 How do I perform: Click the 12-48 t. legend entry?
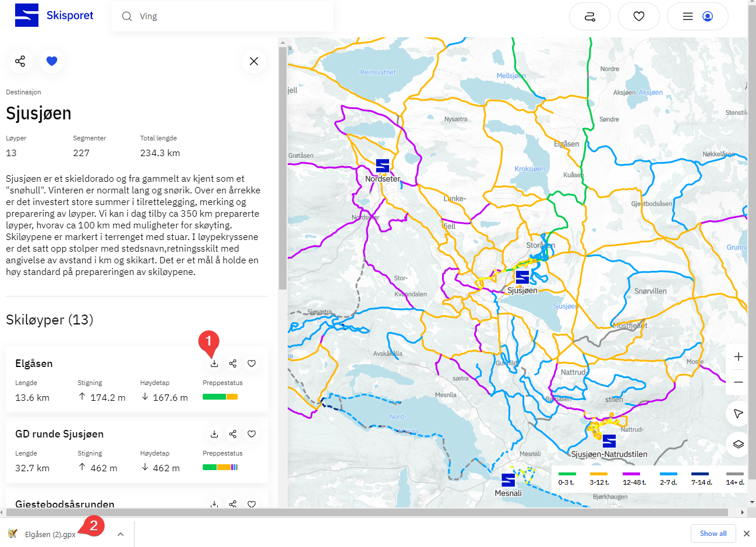click(x=634, y=478)
